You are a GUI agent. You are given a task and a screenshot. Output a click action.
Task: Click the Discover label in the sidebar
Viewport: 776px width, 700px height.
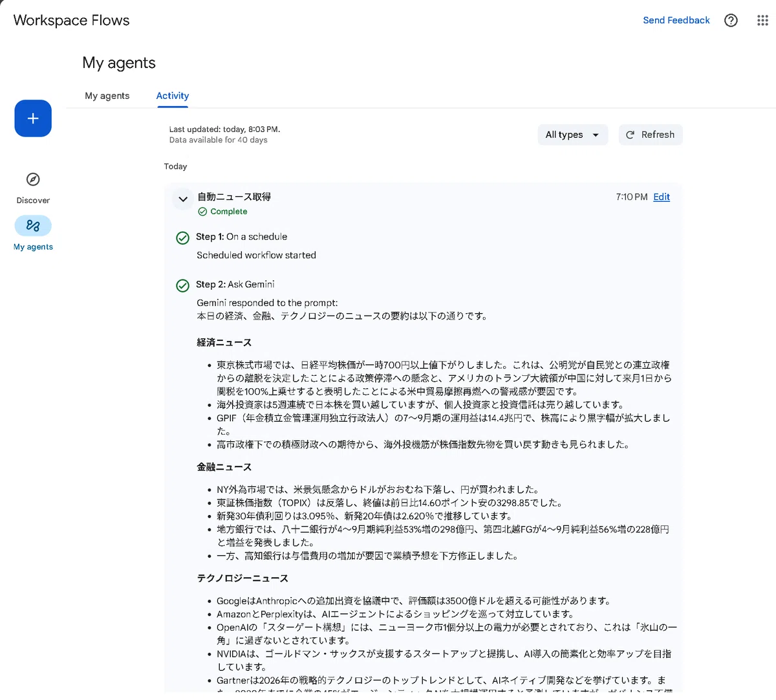coord(33,201)
